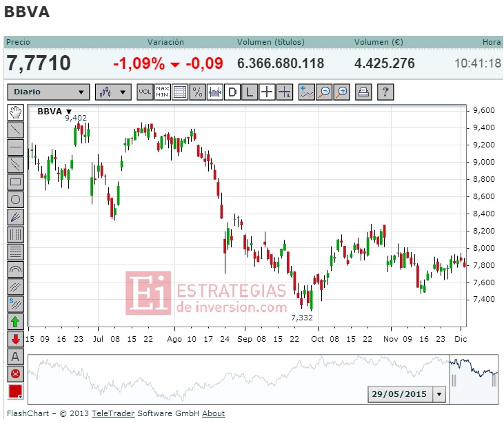Open the 29/05/2015 date dropdown arrow
The image size is (504, 423).
pos(439,394)
